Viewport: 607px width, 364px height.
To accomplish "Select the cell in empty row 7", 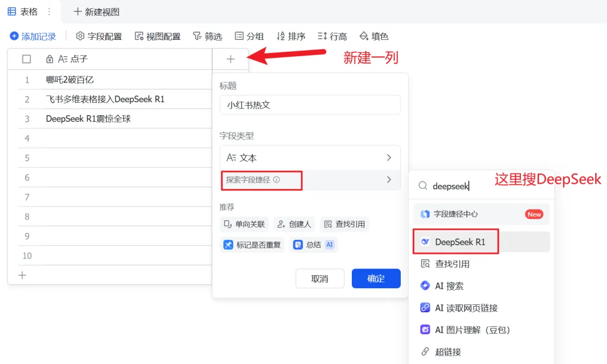I will tap(128, 197).
